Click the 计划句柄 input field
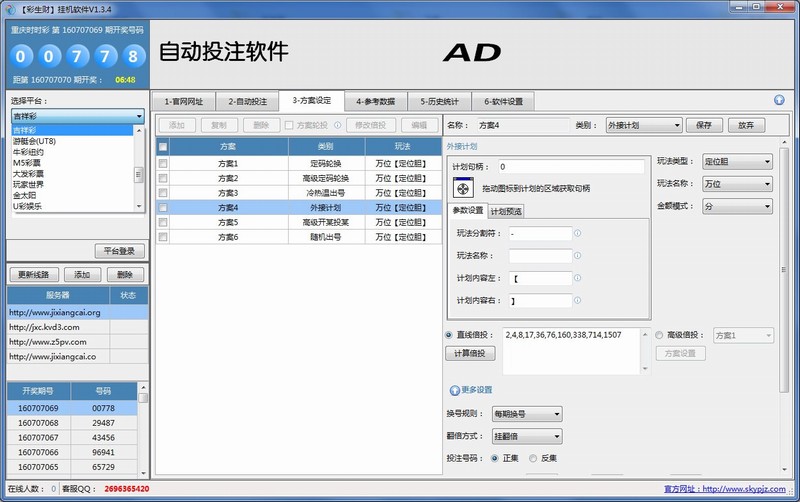The image size is (800, 502). 570,167
